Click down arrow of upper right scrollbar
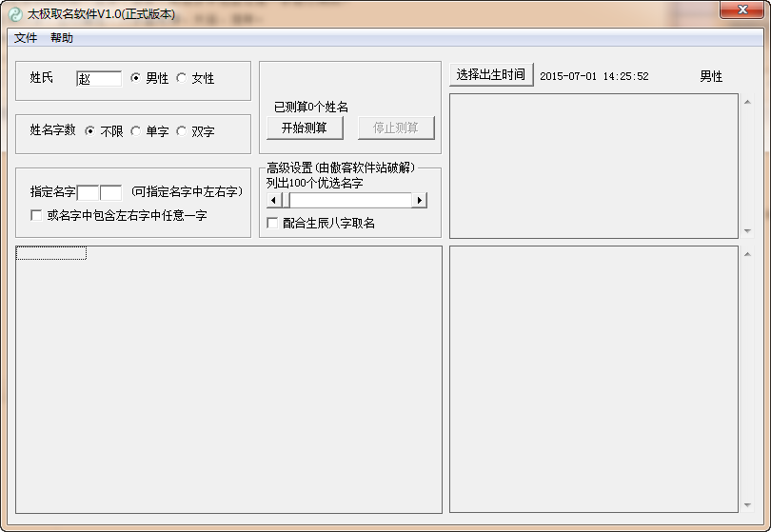This screenshot has width=771, height=532. coord(747,230)
